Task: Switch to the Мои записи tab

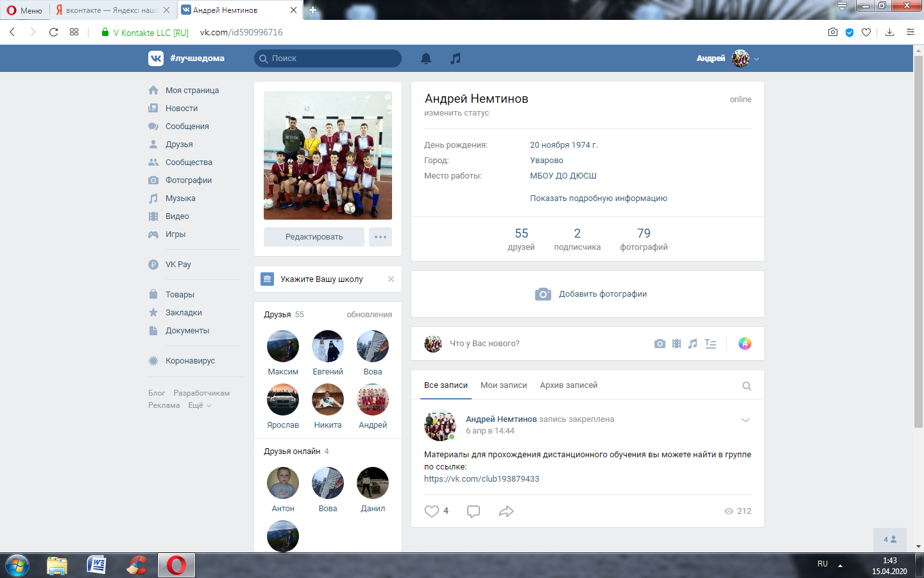Action: [x=504, y=385]
